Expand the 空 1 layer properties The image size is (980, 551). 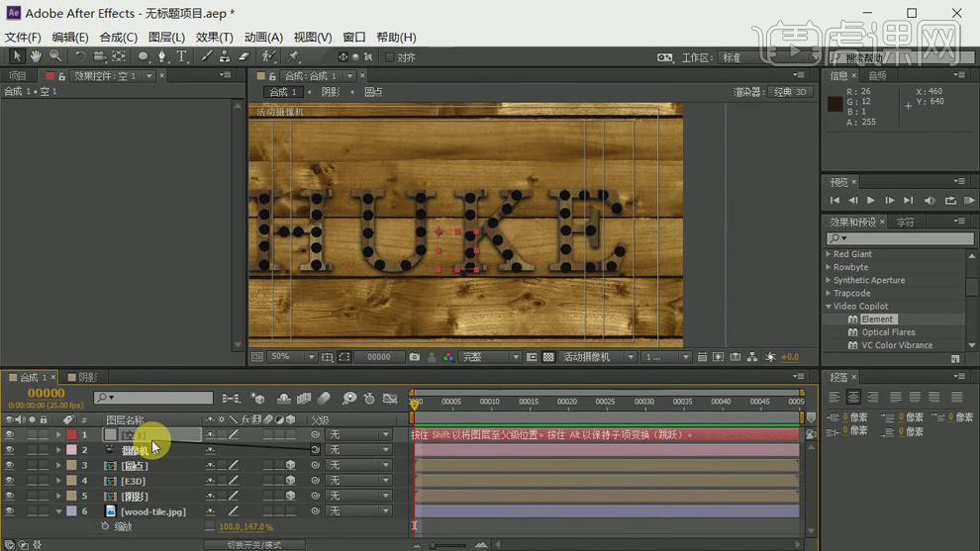58,434
